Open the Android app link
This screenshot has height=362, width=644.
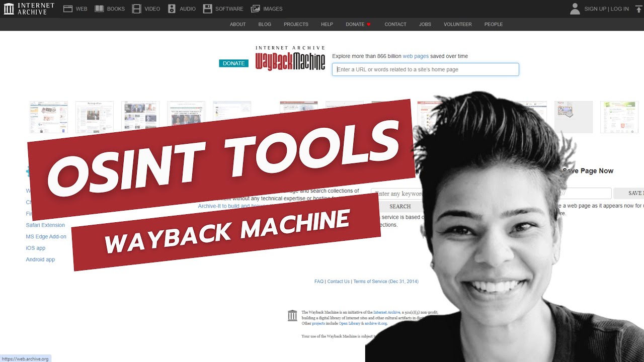(40, 259)
